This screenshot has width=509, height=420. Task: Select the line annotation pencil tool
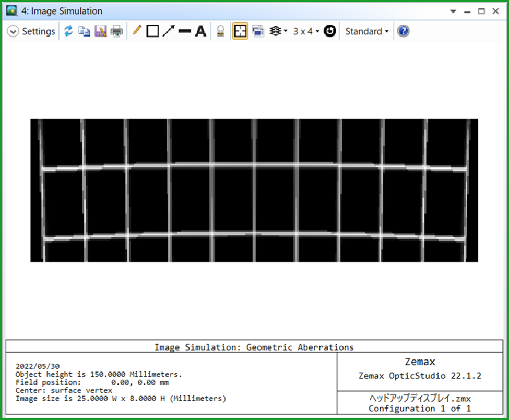136,31
